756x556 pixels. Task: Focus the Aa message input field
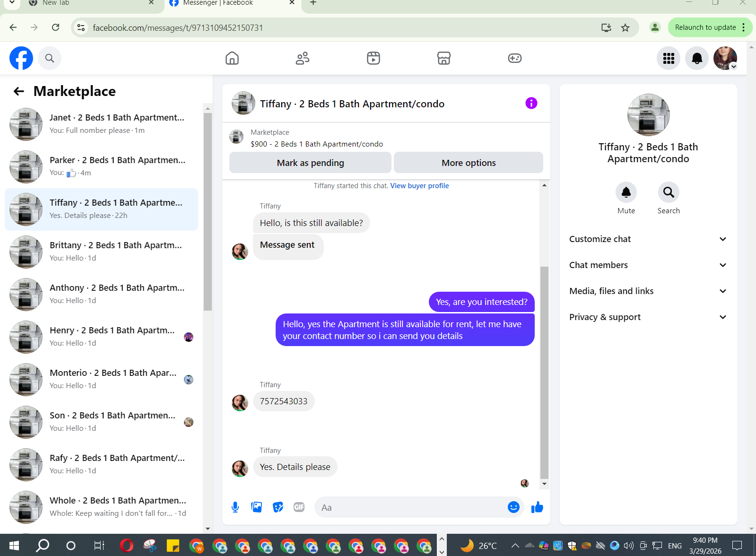[411, 507]
